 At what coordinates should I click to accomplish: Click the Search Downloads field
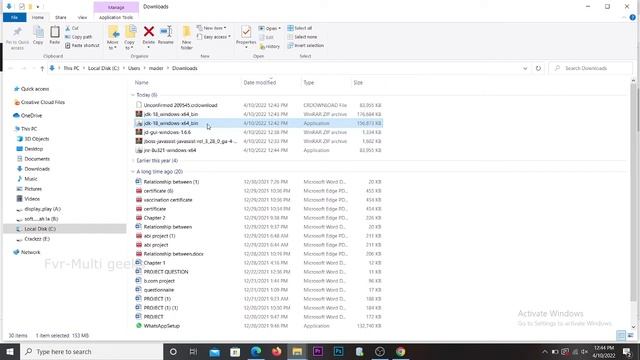click(590, 68)
